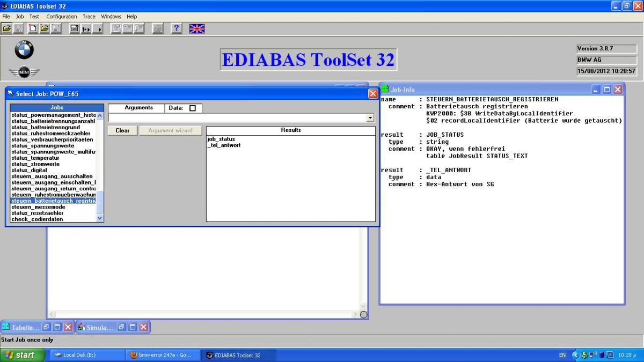Close the Select Job dialog
The image size is (644, 362).
373,93
